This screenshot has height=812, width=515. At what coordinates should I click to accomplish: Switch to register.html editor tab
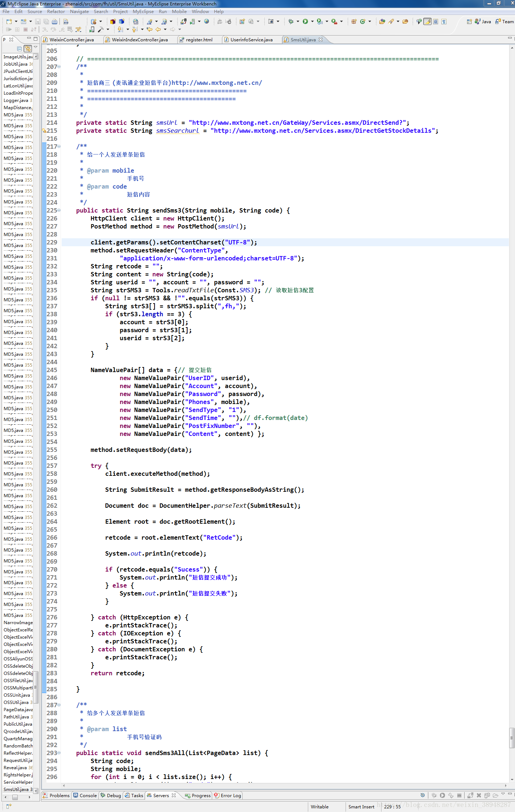click(x=199, y=40)
